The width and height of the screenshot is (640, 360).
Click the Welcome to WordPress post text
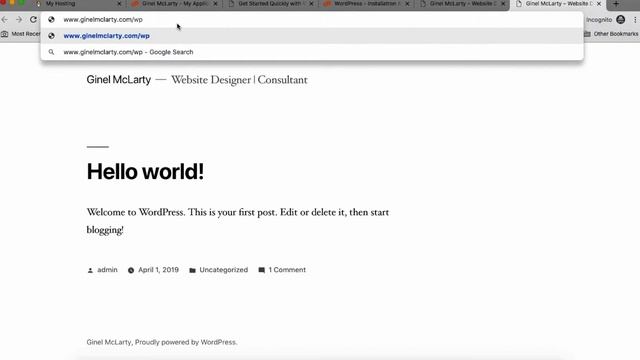[x=238, y=221]
